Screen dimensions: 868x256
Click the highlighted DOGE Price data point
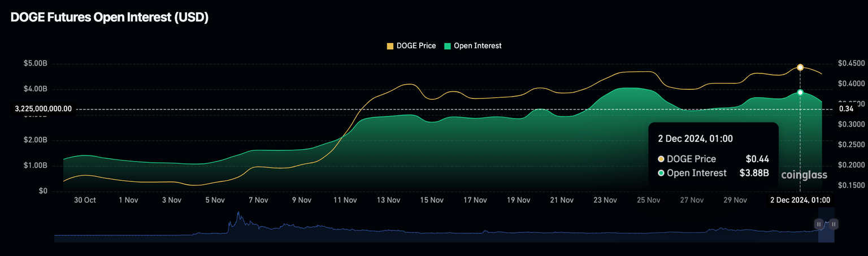tap(800, 67)
